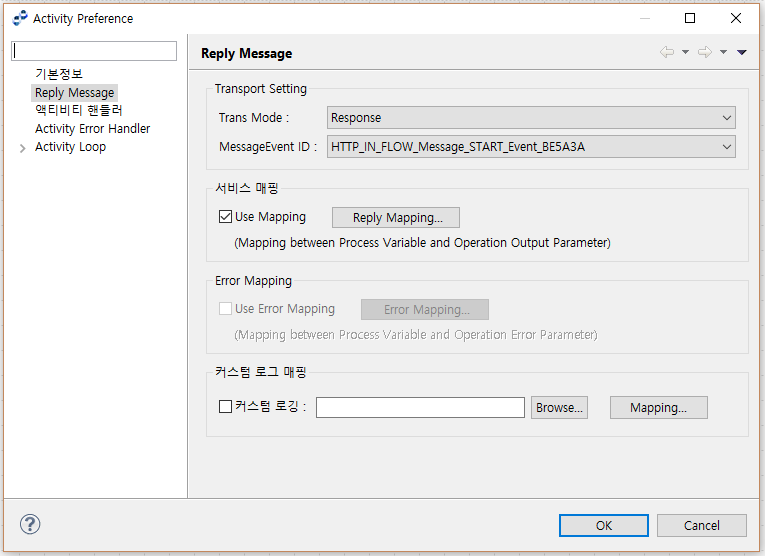Open the Trans Mode dropdown
This screenshot has height=556, width=765.
tap(531, 118)
